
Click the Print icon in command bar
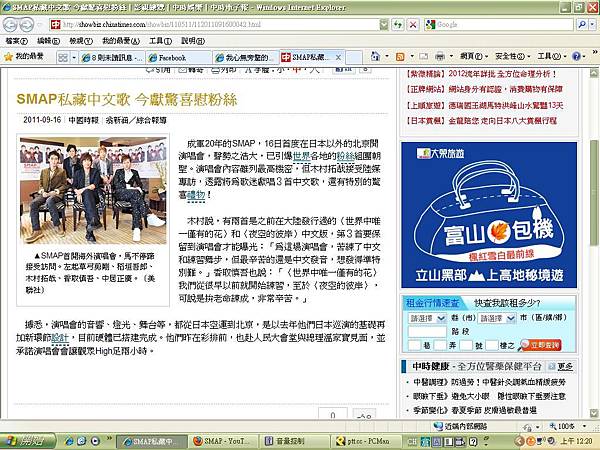(440, 57)
